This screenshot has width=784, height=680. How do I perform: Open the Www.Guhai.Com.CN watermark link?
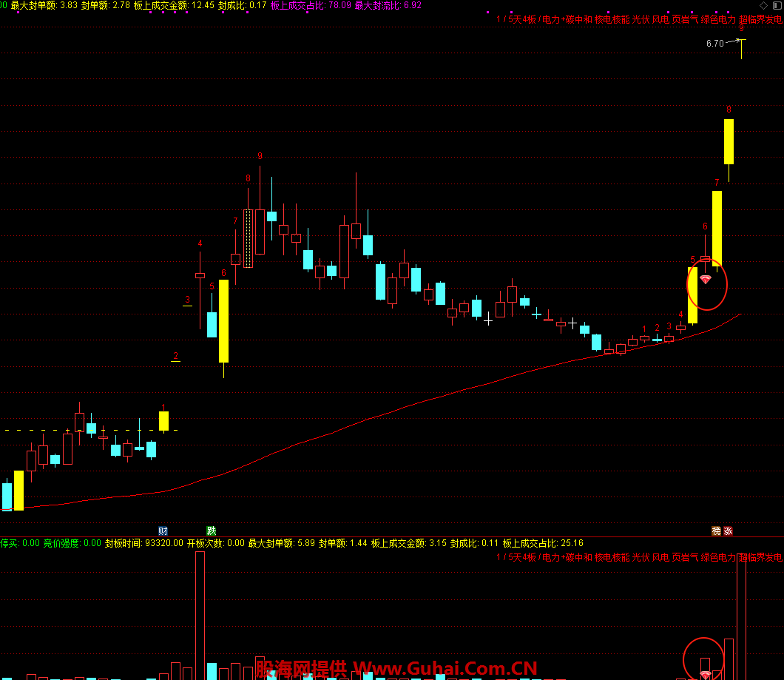click(x=445, y=668)
